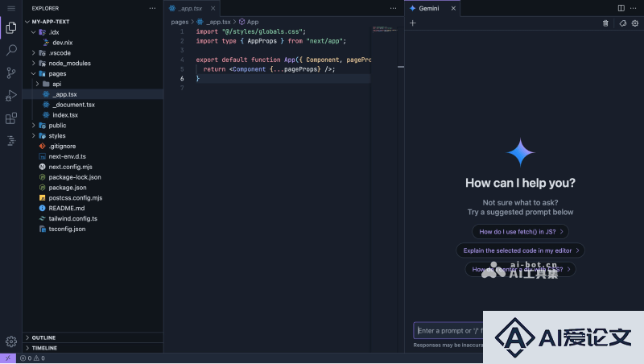Collapse the pages folder

pyautogui.click(x=34, y=74)
